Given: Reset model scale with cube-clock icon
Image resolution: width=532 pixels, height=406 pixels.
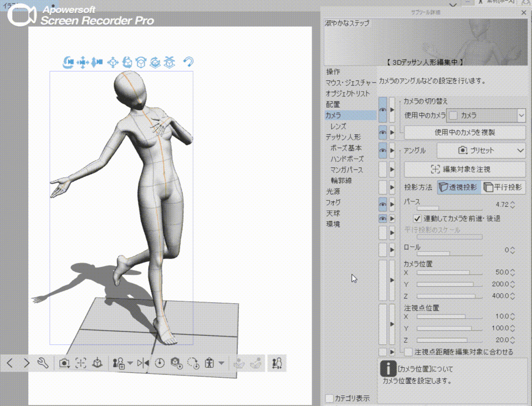Looking at the screenshot, I should tap(176, 363).
